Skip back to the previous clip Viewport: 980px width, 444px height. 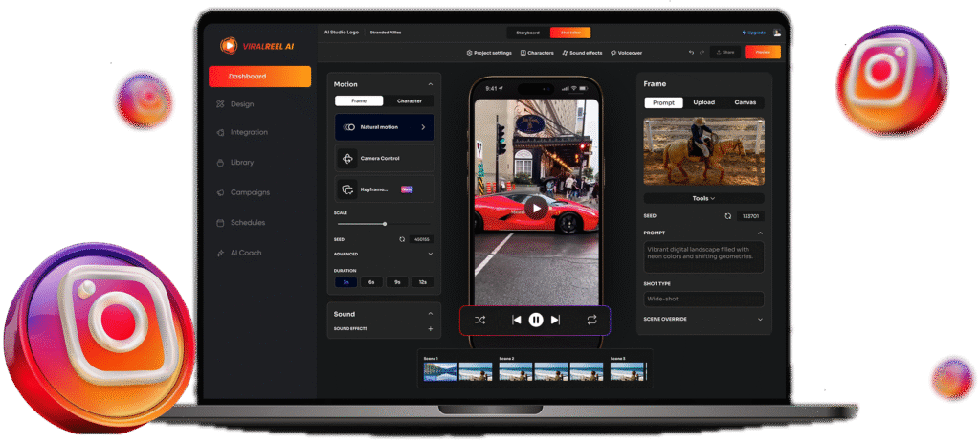516,320
